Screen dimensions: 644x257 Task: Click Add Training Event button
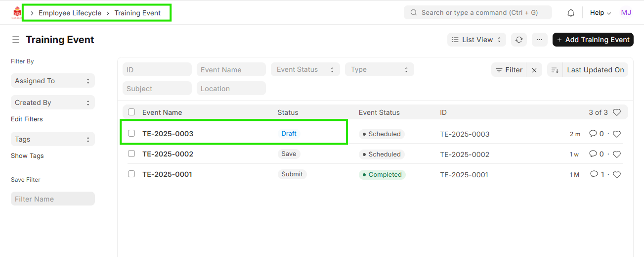click(x=593, y=40)
